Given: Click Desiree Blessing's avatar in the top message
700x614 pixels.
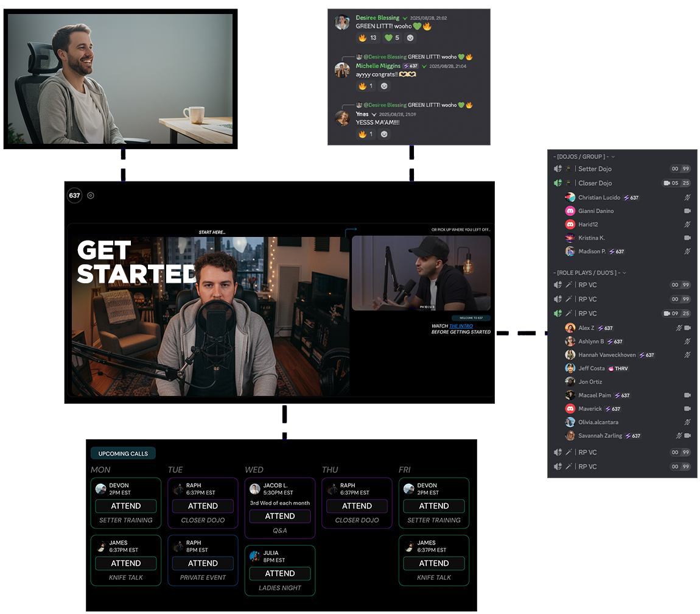Looking at the screenshot, I should [x=342, y=23].
